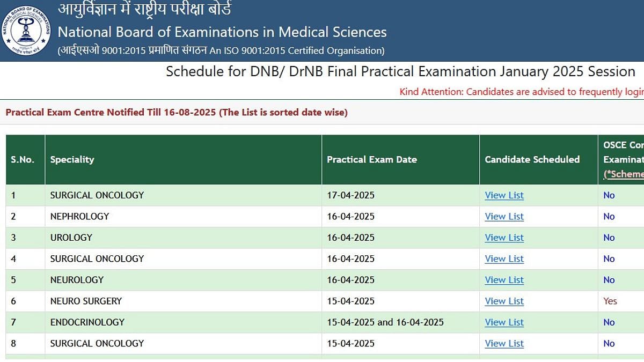The width and height of the screenshot is (644, 362).
Task: Click the 15-04-2025 and 16-04-2025 date cell
Action: click(x=385, y=322)
